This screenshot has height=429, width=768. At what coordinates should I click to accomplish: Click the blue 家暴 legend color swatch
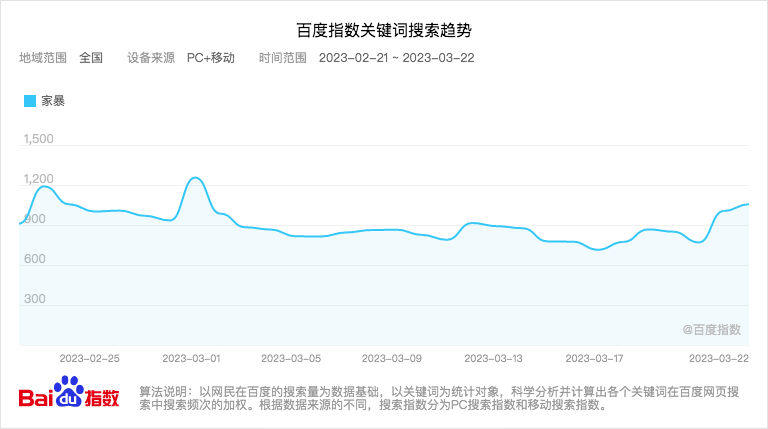[30, 101]
